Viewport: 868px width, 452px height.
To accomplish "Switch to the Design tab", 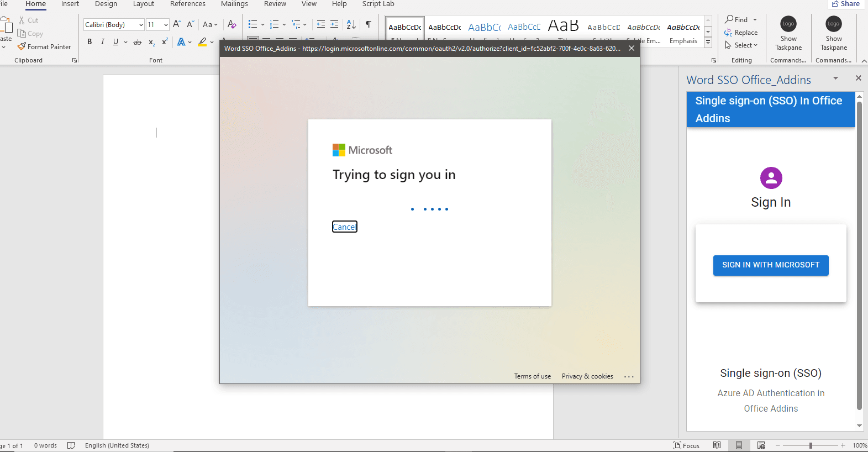I will click(106, 4).
